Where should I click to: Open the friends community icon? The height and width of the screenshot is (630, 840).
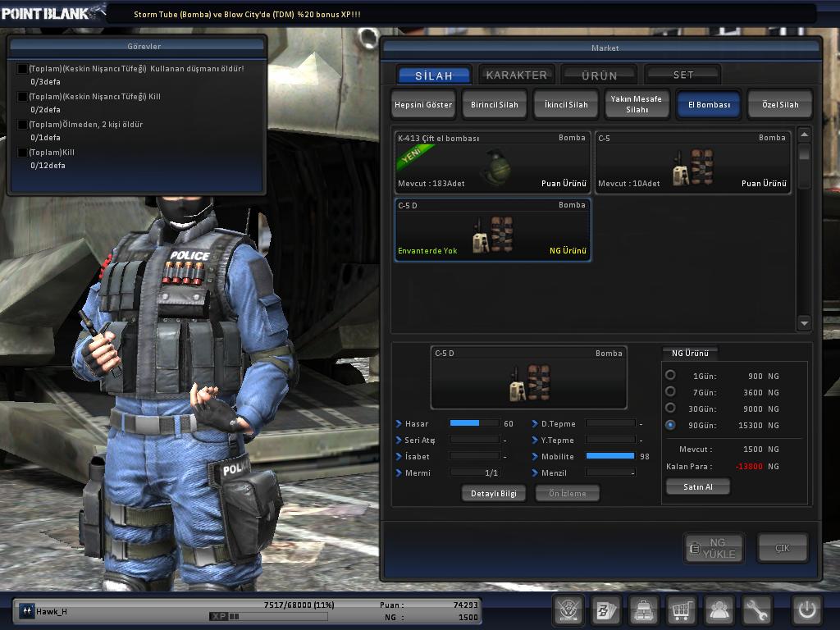719,610
